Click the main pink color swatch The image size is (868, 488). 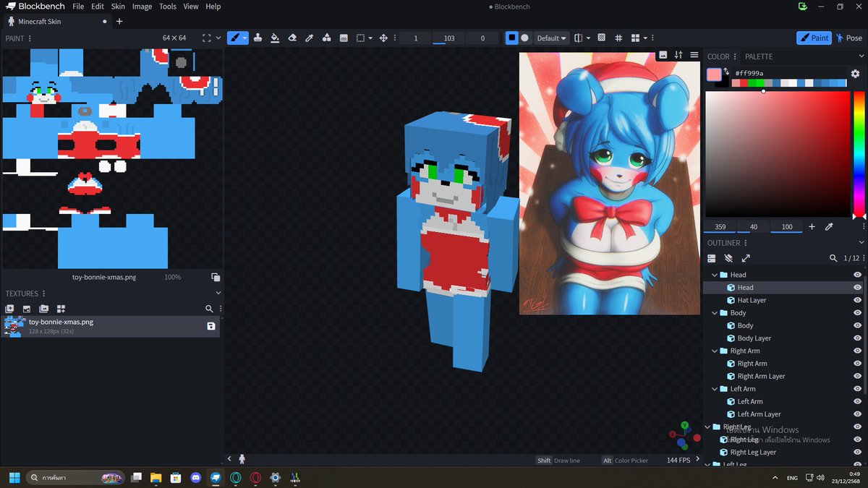(714, 74)
